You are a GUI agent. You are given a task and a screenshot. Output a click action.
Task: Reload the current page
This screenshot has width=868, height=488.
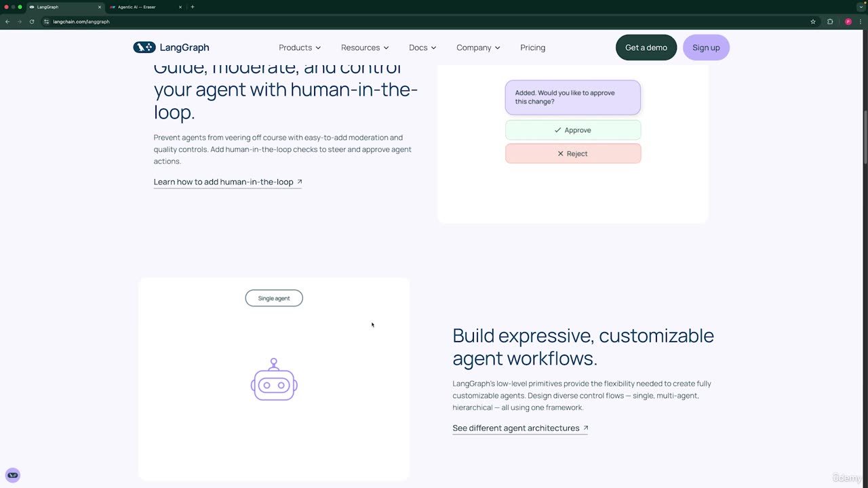tap(32, 22)
